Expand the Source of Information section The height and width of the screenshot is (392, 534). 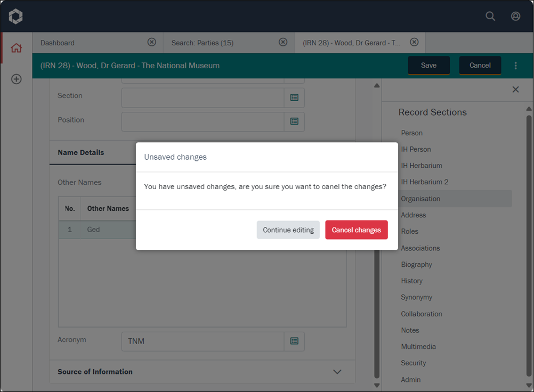point(337,372)
